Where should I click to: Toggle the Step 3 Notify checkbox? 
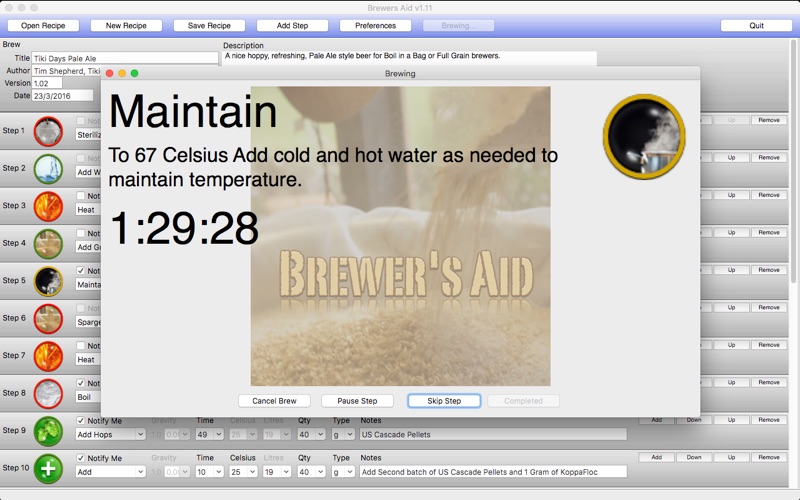(x=81, y=196)
